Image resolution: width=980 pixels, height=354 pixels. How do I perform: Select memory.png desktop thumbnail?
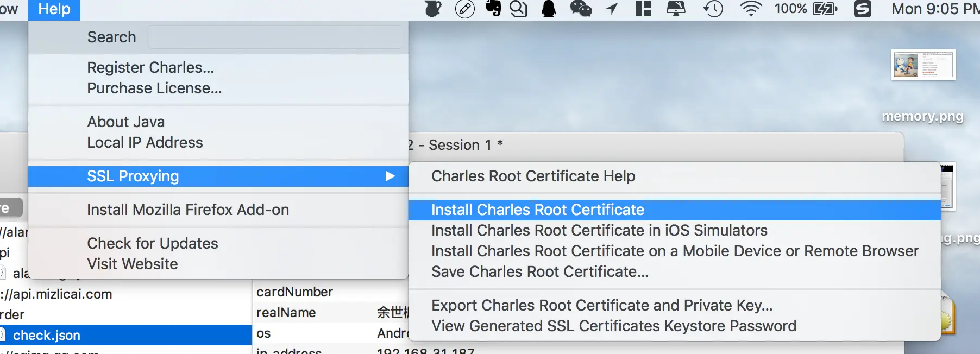click(923, 65)
